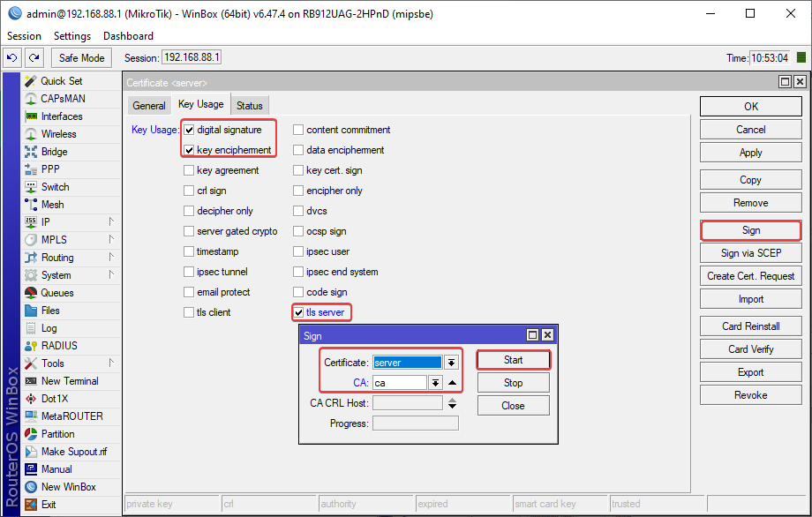Open MetaROUTER icon in sidebar
812x517 pixels.
click(x=31, y=416)
